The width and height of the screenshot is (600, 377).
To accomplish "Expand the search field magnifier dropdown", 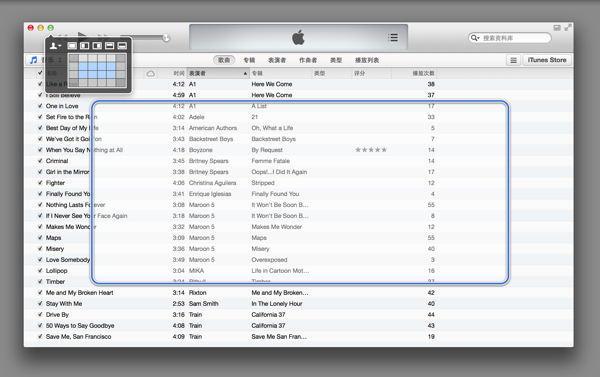I will coord(475,38).
